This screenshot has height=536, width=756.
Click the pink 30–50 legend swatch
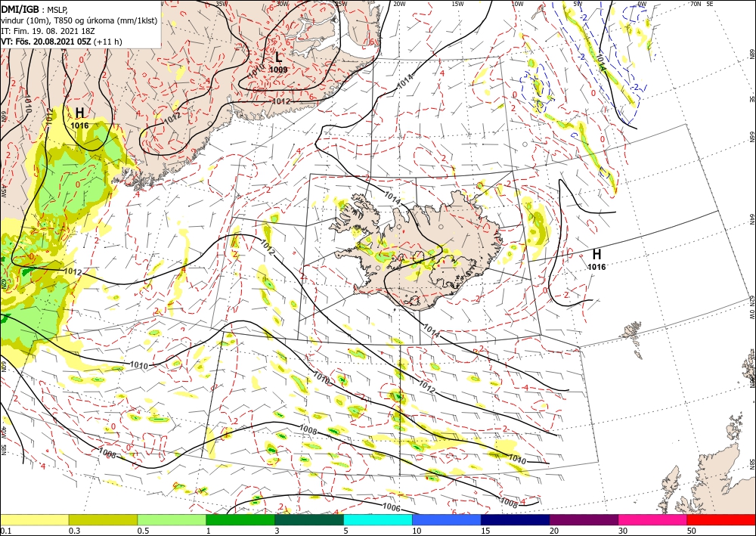(x=653, y=520)
